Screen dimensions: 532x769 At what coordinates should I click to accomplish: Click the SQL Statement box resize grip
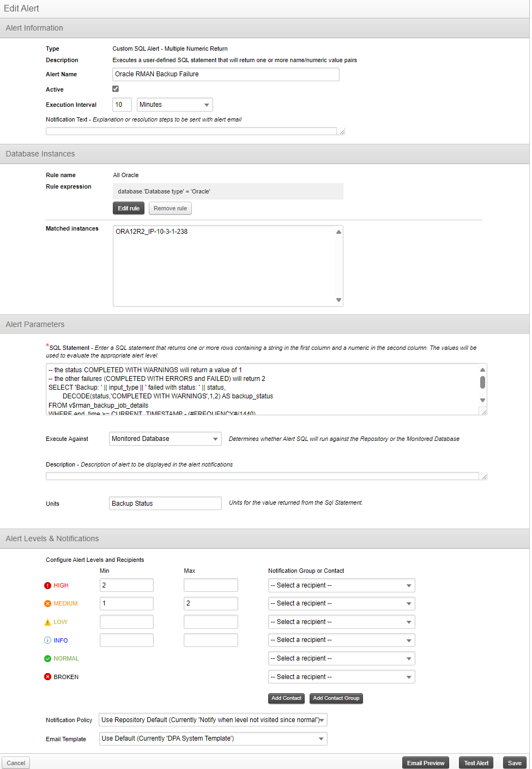483,411
